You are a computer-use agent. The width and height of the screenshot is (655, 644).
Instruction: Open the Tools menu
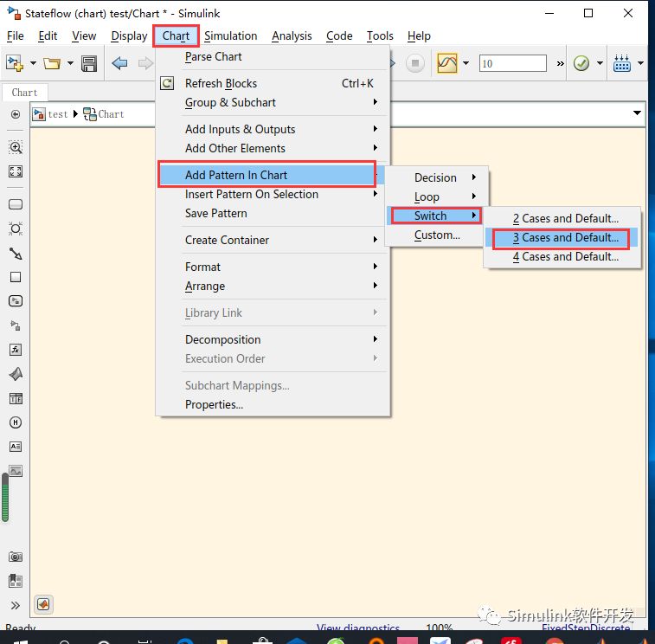380,36
